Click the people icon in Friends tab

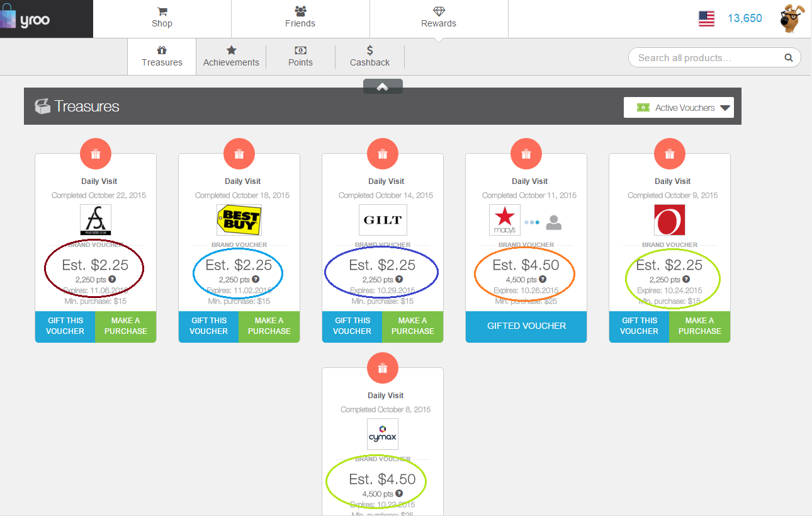pos(300,11)
